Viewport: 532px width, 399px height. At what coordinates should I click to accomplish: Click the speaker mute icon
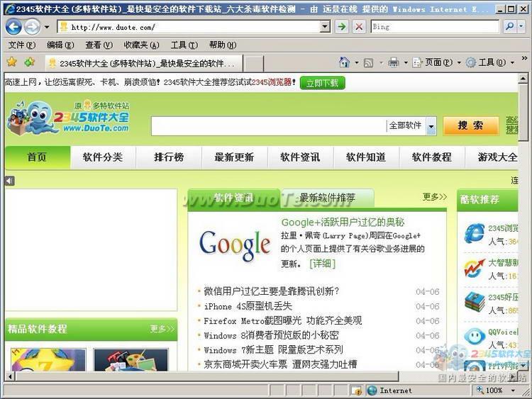[x=10, y=181]
